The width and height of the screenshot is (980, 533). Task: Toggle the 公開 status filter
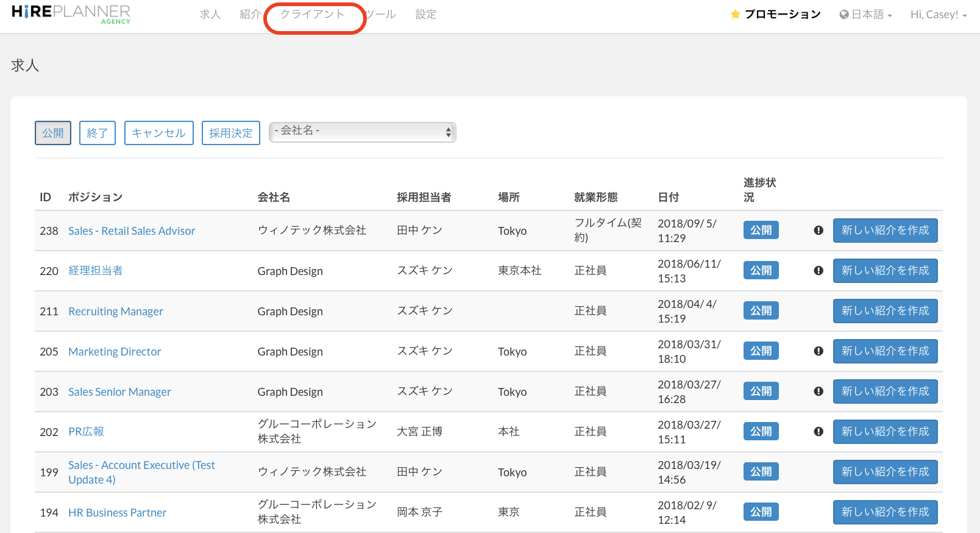pyautogui.click(x=53, y=133)
